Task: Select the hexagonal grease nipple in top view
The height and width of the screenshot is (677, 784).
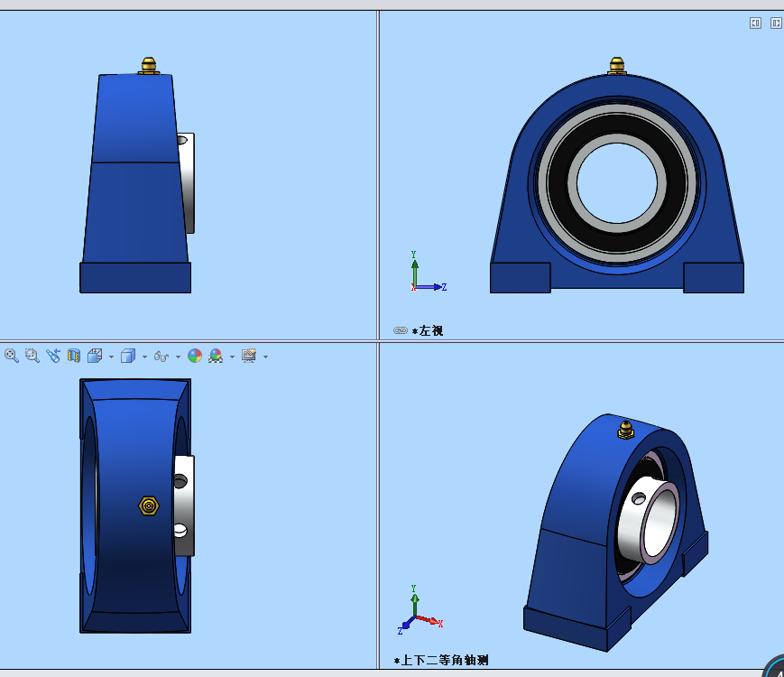Action: (149, 505)
